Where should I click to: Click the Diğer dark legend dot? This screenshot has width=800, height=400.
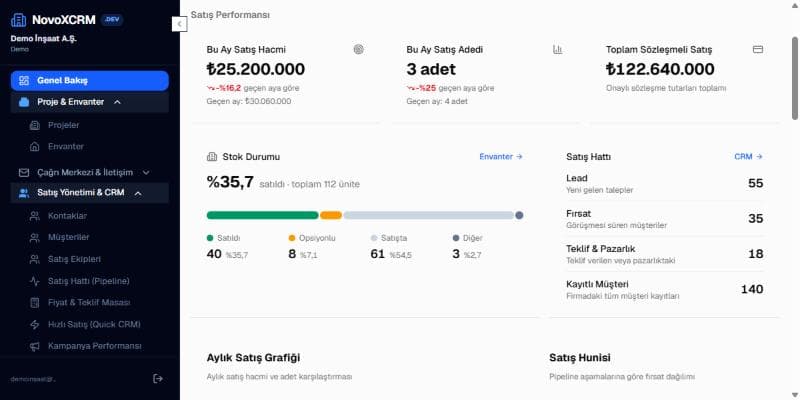point(456,238)
